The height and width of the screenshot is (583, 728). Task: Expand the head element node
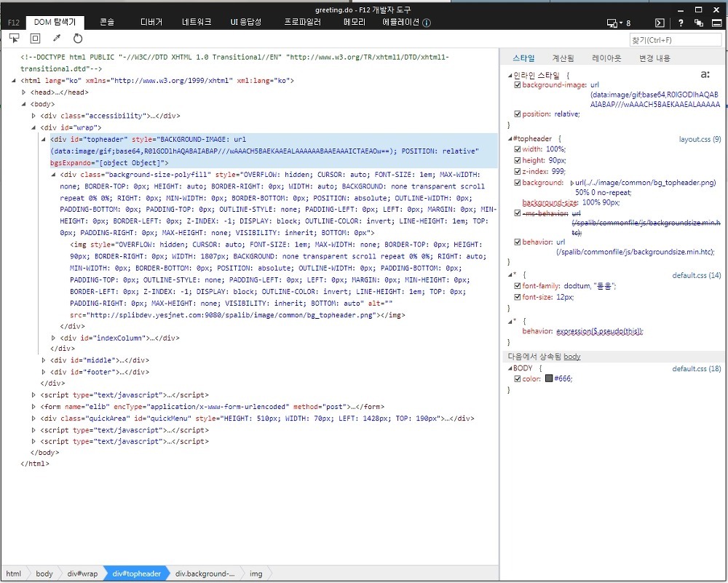coord(24,92)
